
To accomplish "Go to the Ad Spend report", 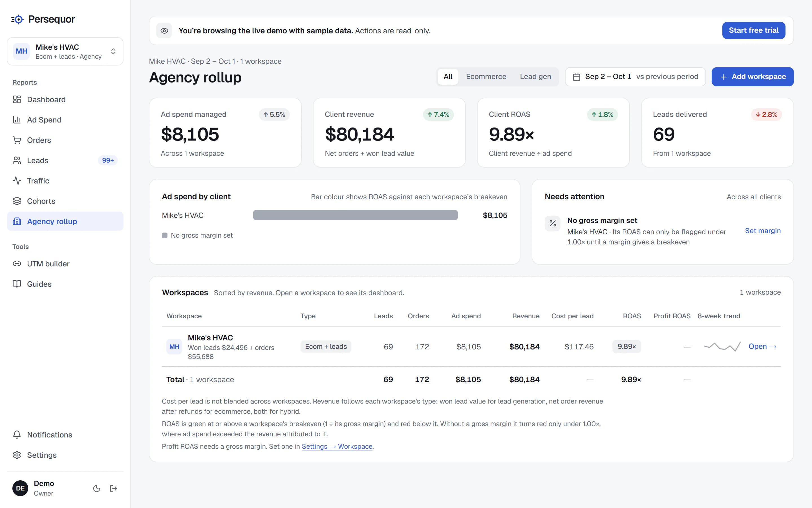I will [65, 120].
